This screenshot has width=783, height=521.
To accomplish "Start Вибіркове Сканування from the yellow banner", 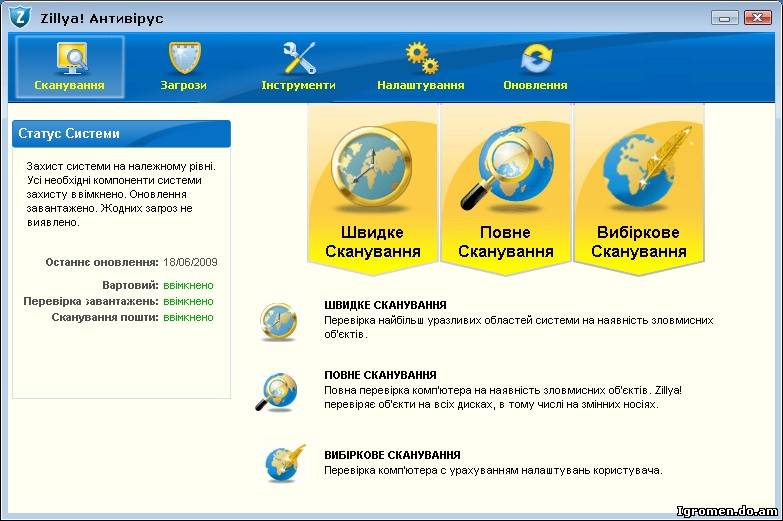I will [x=639, y=189].
